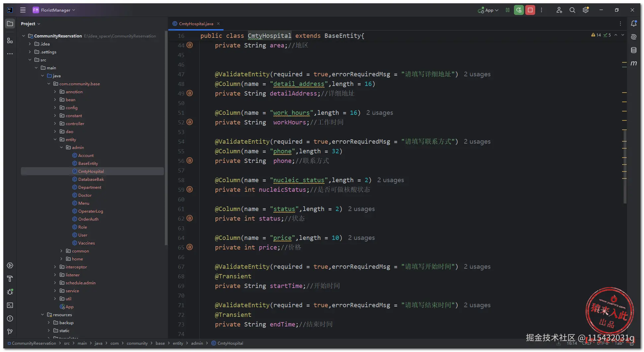Image resolution: width=644 pixels, height=352 pixels.
Task: Expand the .settings folder
Action: [x=30, y=52]
